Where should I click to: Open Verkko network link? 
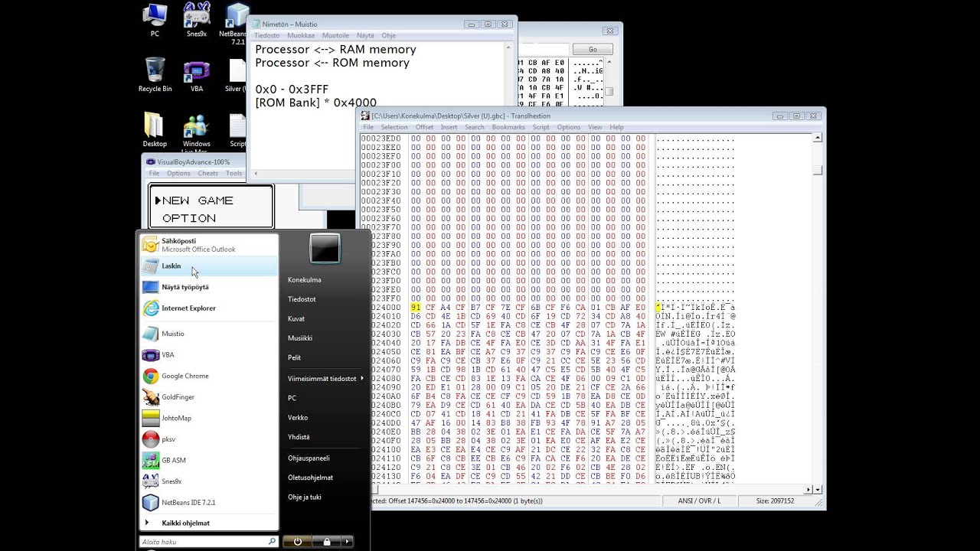[298, 417]
